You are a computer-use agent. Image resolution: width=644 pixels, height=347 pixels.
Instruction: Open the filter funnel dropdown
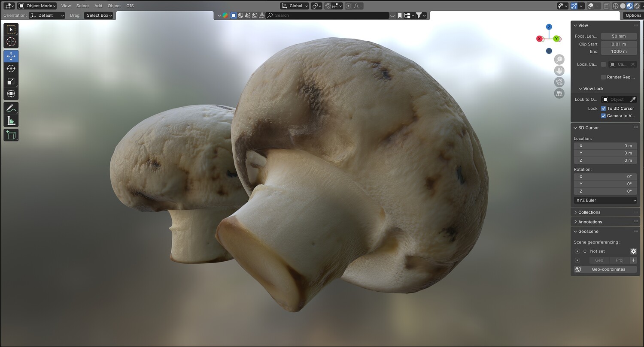point(421,15)
